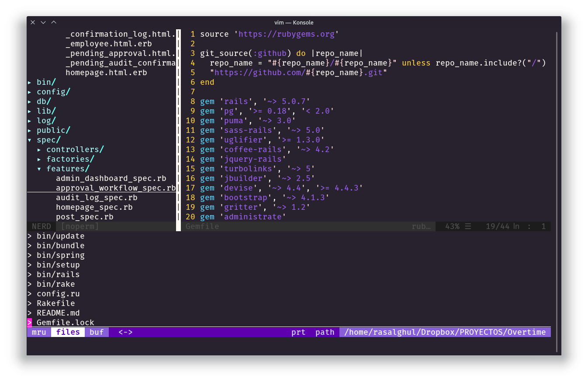Click the Konsole vertical scrollbar

557,191
